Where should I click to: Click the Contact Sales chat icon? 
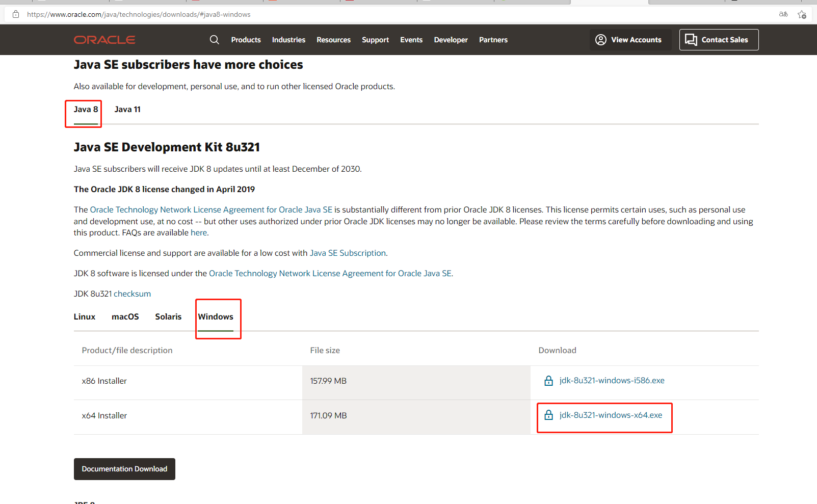click(x=691, y=40)
